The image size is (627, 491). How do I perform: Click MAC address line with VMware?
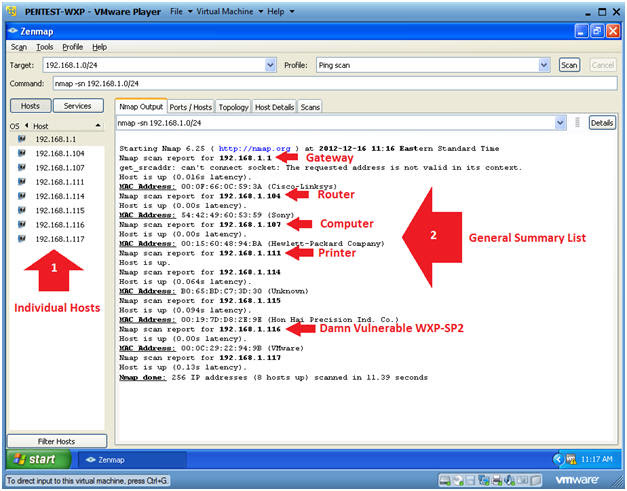[x=211, y=348]
